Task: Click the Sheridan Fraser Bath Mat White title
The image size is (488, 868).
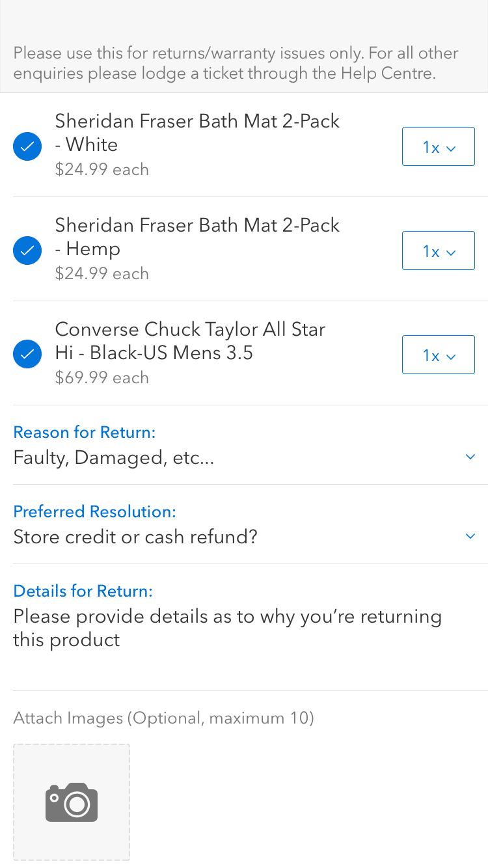Action: tap(197, 133)
